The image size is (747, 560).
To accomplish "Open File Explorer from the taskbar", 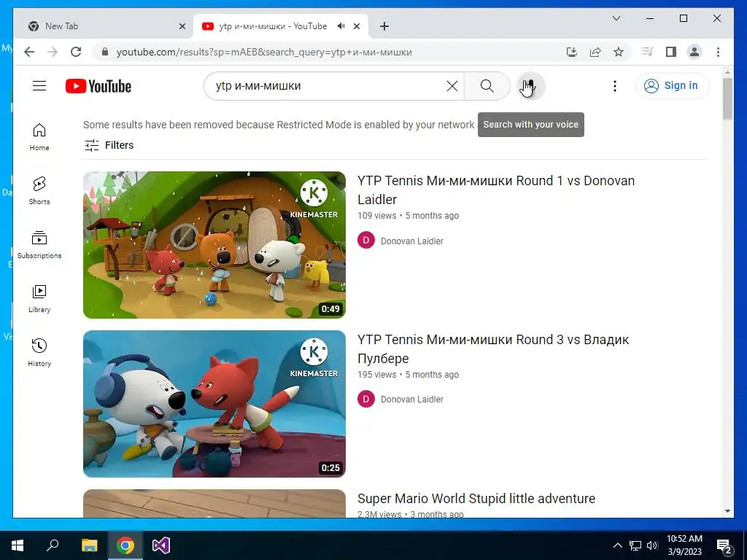I will click(x=89, y=545).
